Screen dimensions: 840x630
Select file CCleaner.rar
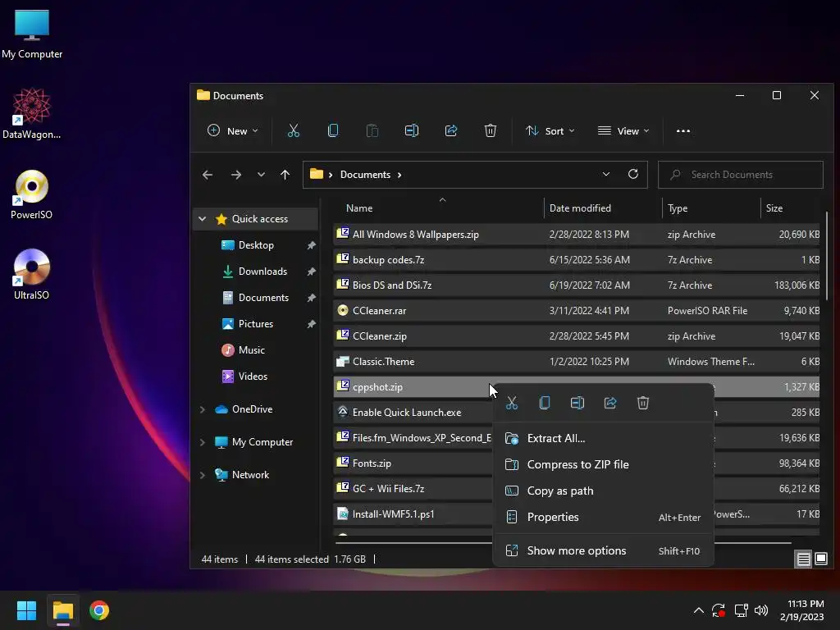click(577, 311)
